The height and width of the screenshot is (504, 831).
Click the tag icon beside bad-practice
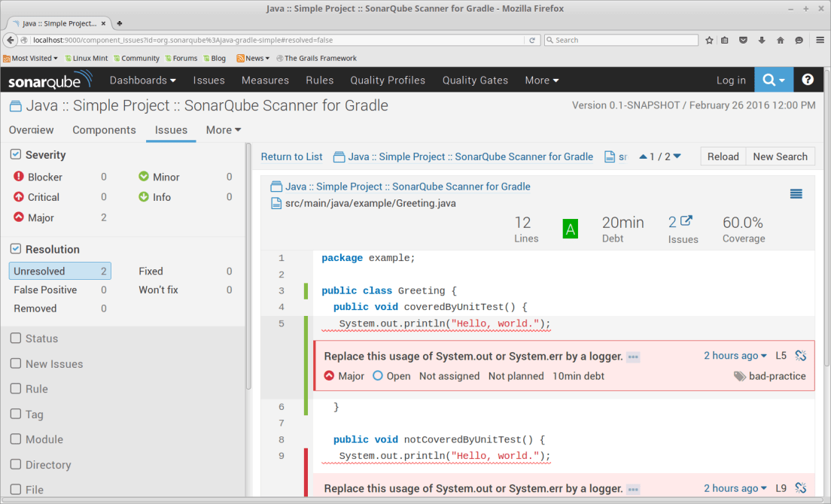[x=739, y=375]
